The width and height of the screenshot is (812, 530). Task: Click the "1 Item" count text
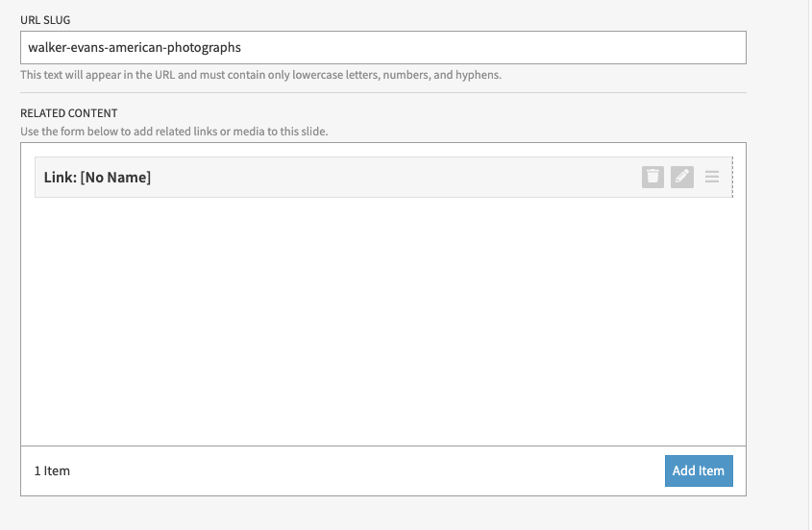(53, 470)
